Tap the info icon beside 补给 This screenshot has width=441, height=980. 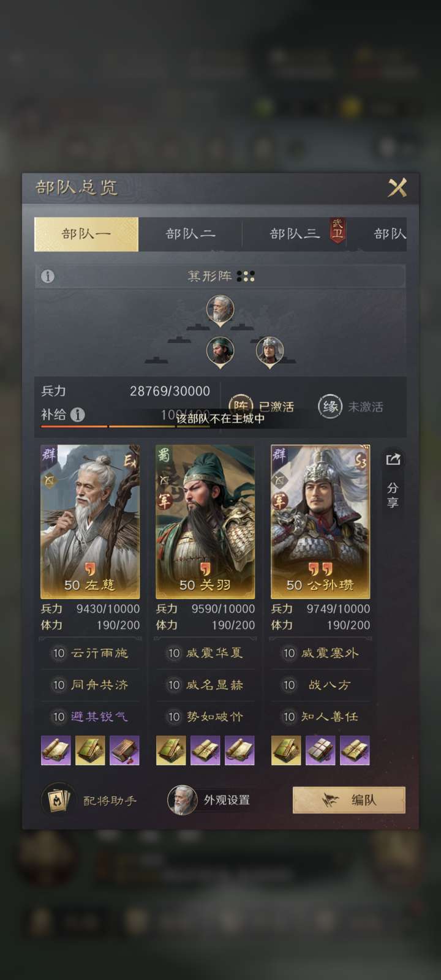pos(78,415)
